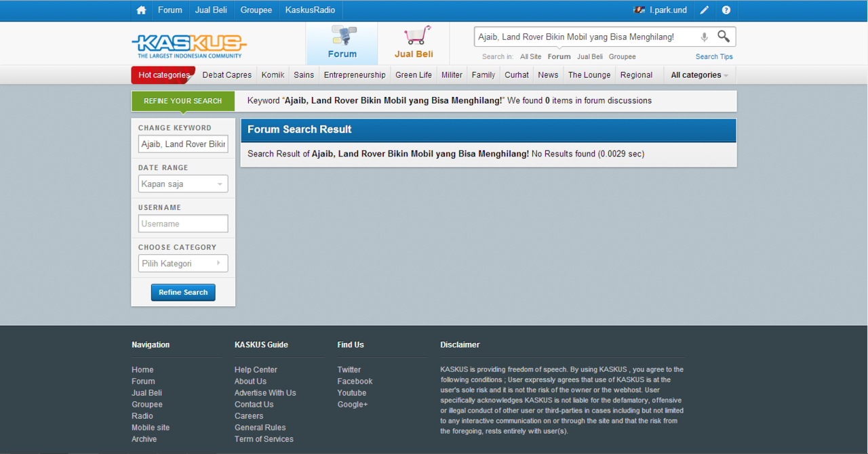The height and width of the screenshot is (454, 868).
Task: Click the user avatar next to l.park.und
Action: point(639,10)
